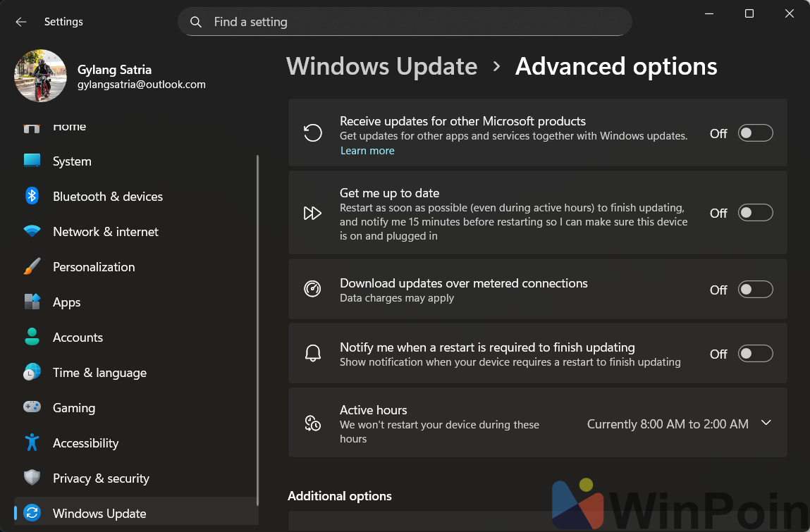Click the fast-forward icon beside Get me up to date
Screen dimensions: 810x532
[312, 213]
